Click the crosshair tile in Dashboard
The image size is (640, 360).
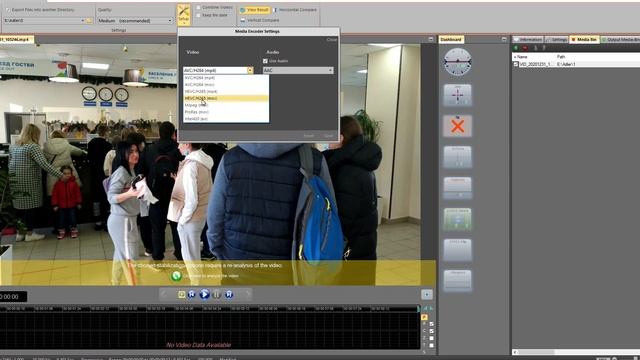458,95
